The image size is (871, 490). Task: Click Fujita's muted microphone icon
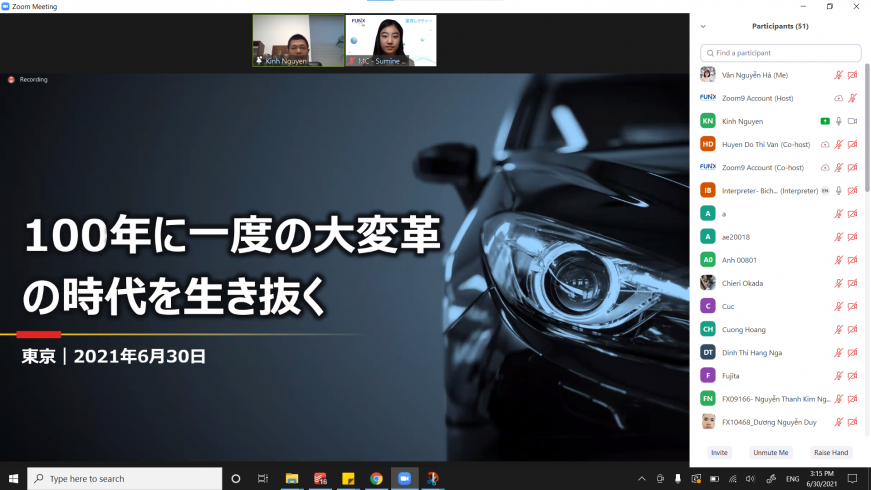tap(839, 376)
